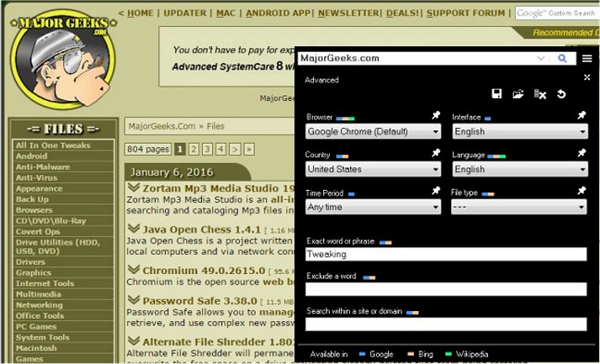Open the Drivers category
The width and height of the screenshot is (600, 364).
tap(30, 262)
